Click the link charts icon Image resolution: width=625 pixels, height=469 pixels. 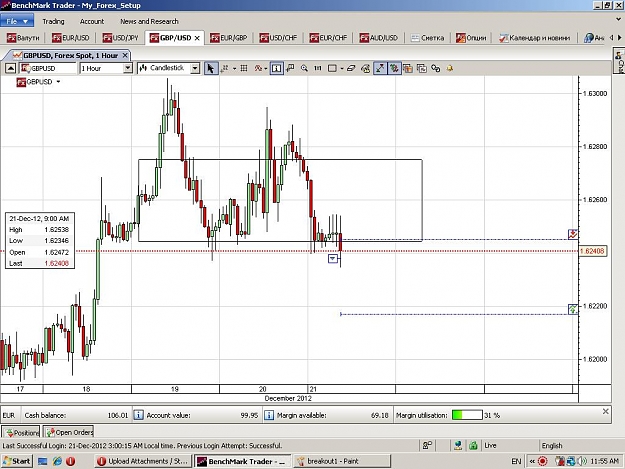pos(436,69)
